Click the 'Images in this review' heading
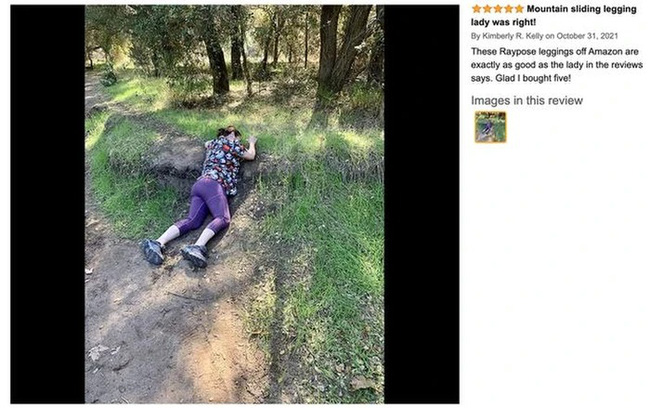Screen dimensions: 650x408 click(526, 100)
